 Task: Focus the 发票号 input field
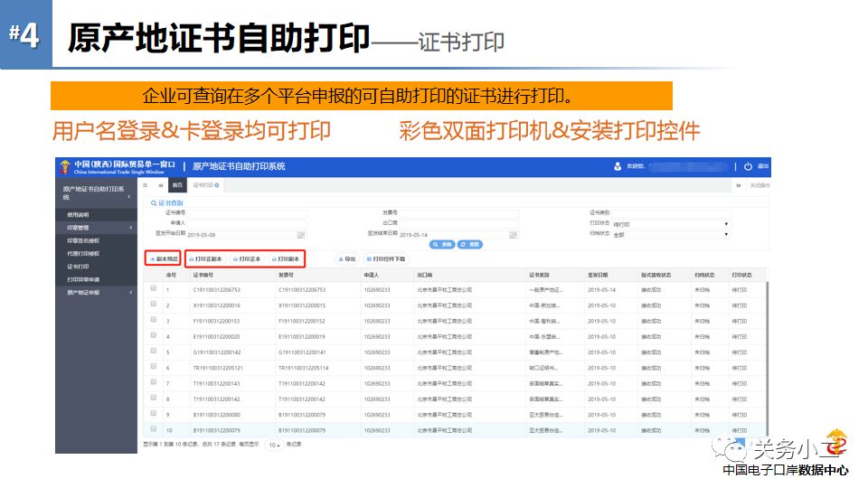coord(459,213)
